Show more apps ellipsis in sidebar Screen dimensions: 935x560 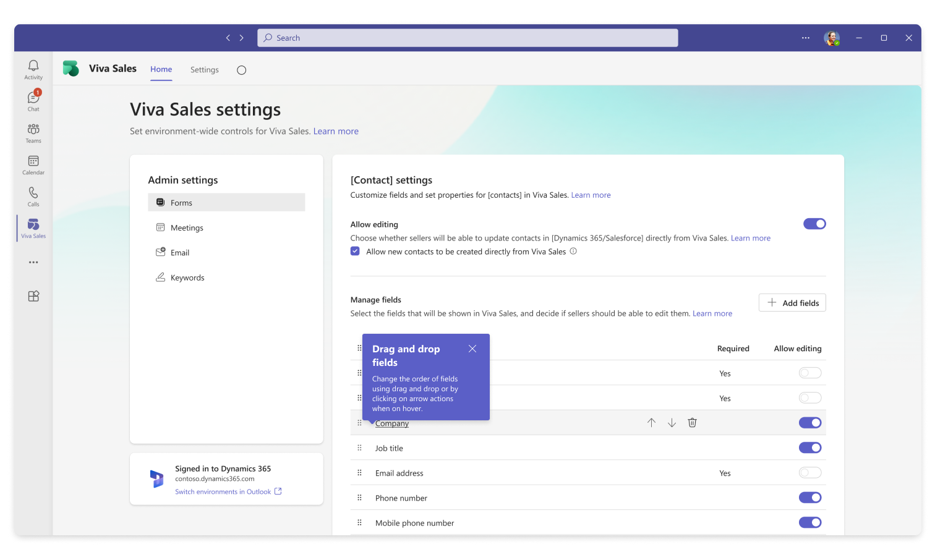pos(33,262)
